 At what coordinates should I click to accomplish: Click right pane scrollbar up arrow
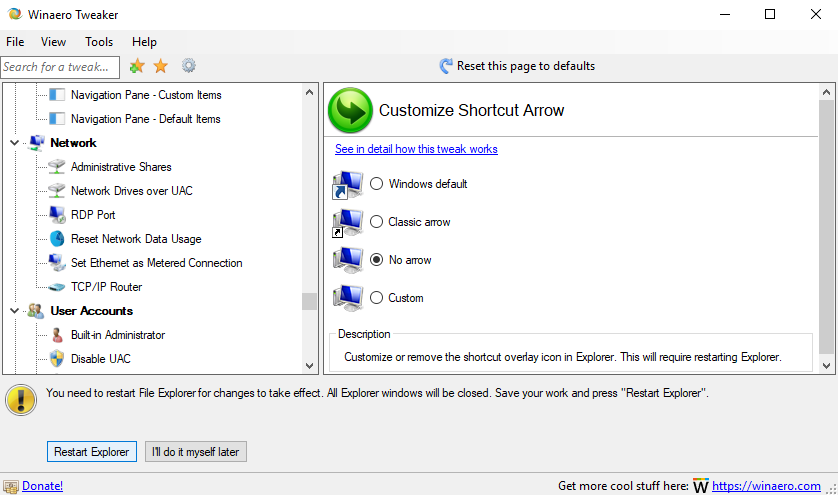(x=826, y=92)
